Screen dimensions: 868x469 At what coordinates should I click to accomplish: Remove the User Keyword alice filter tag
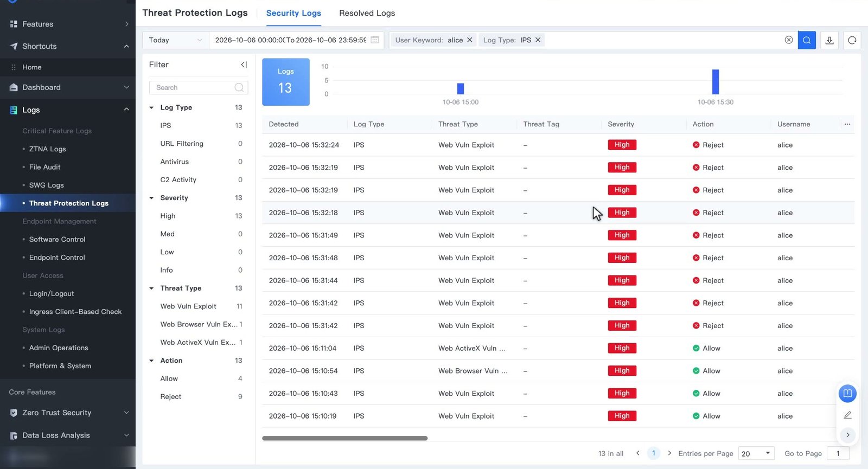coord(470,40)
